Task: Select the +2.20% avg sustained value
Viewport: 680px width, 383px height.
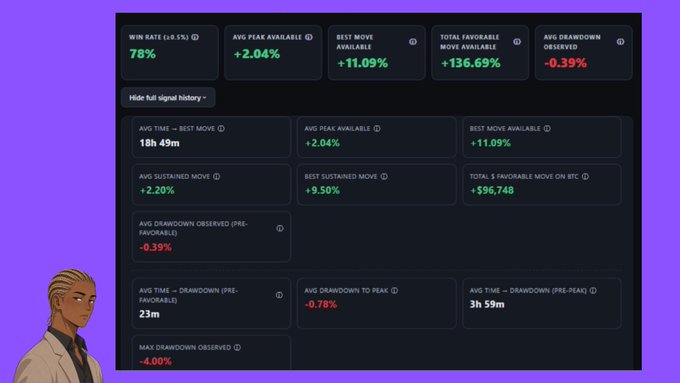Action: pos(157,190)
